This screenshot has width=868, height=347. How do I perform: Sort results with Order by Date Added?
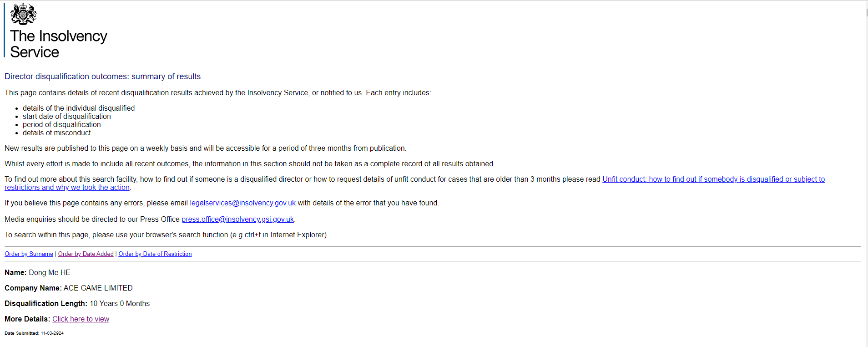(x=86, y=254)
